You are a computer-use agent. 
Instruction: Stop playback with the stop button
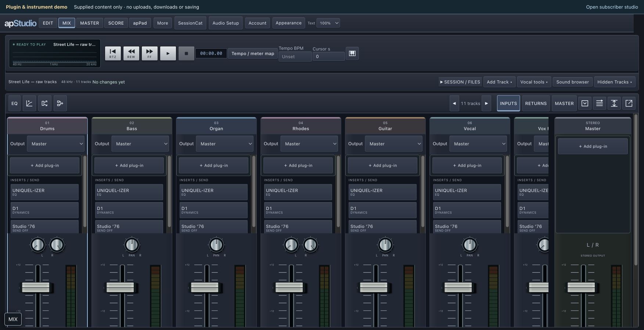coord(186,53)
